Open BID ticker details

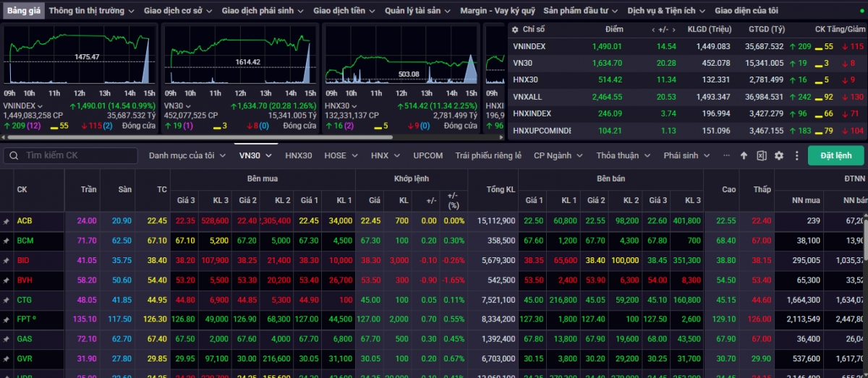(24, 260)
